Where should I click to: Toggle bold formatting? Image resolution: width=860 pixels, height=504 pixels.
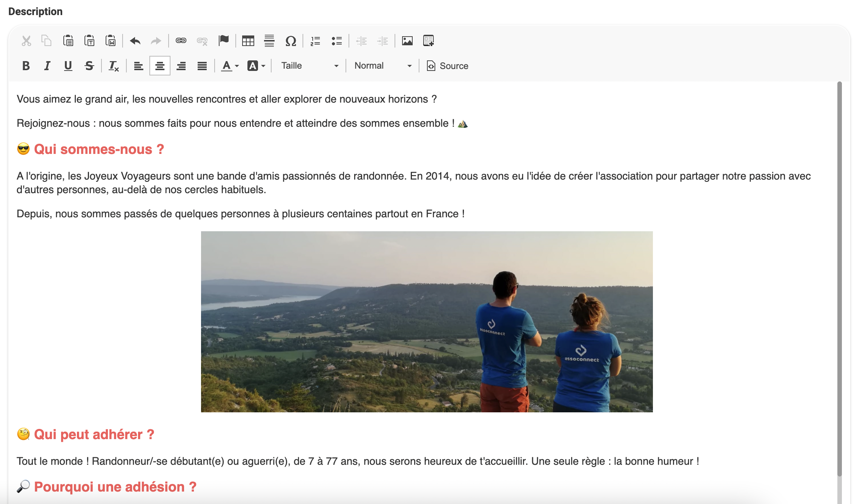26,66
